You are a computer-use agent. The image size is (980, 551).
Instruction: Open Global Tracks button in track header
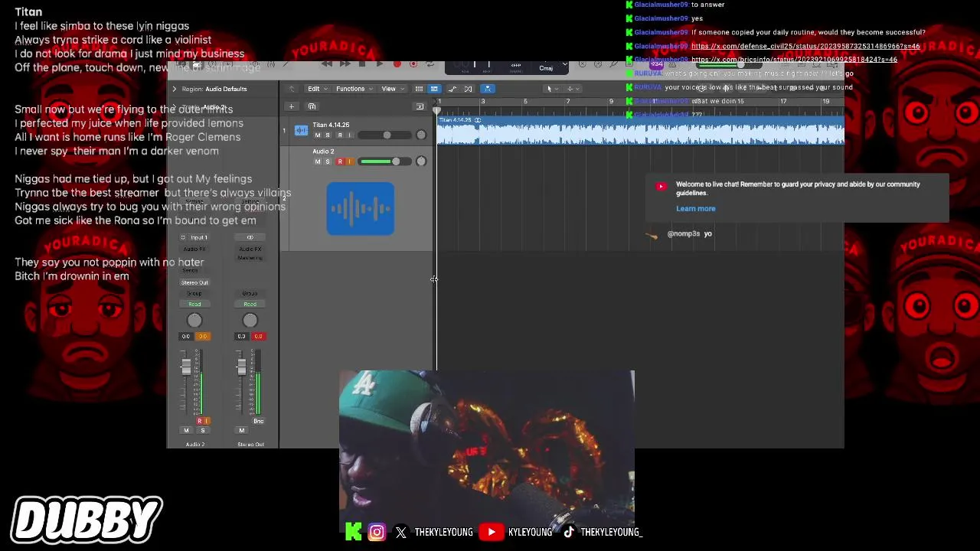tap(420, 106)
